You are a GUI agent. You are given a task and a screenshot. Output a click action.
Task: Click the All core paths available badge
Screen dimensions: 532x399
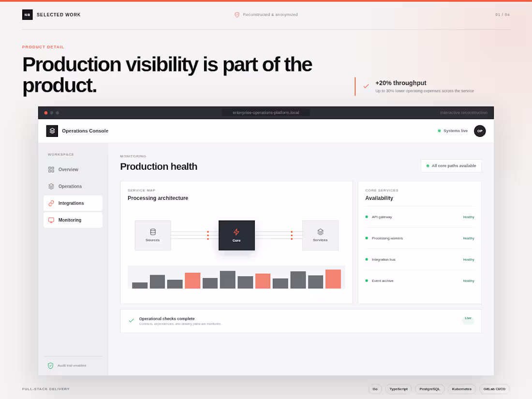point(451,166)
